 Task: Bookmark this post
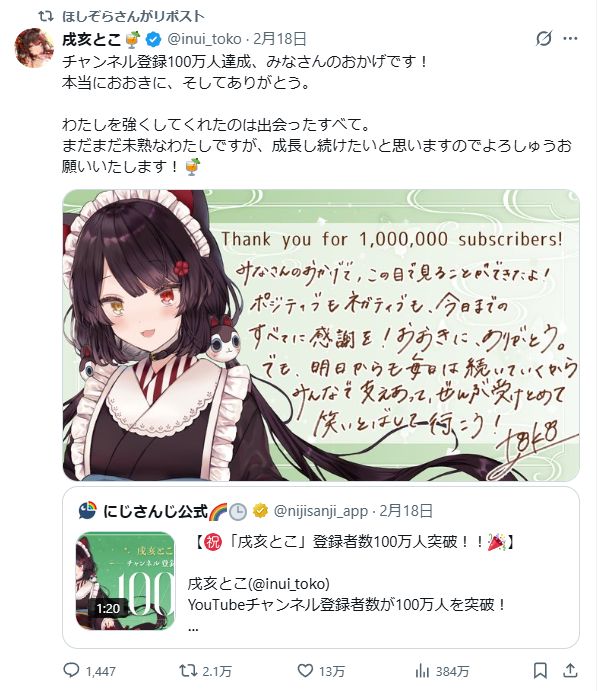540,671
